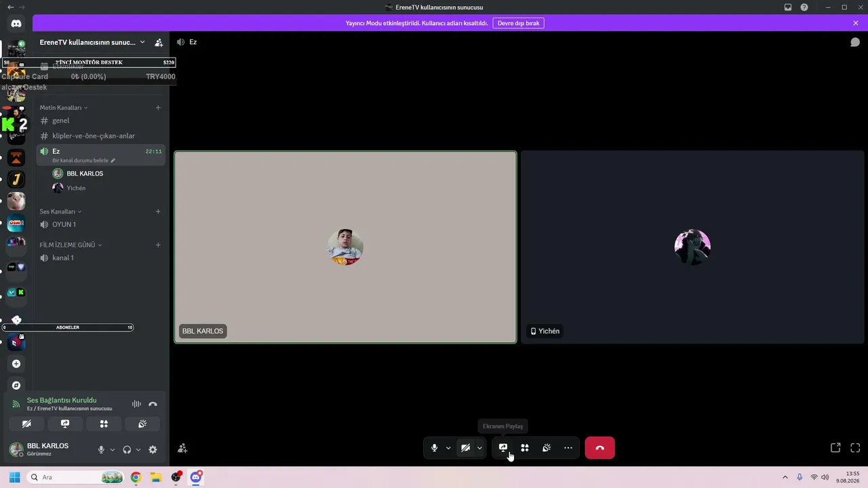
Task: Collapse the FİLM İZLEME GÜNÜ category
Action: (71, 245)
